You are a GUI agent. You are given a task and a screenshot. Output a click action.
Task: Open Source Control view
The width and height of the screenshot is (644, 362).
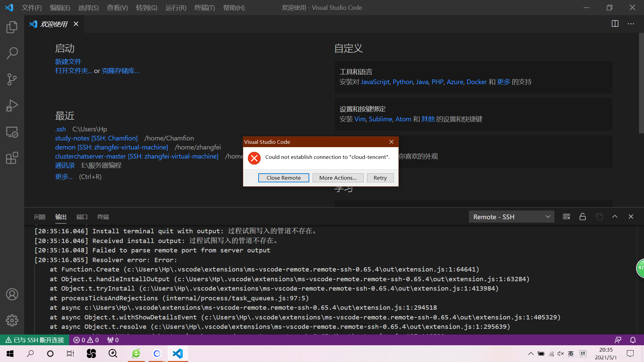(12, 79)
